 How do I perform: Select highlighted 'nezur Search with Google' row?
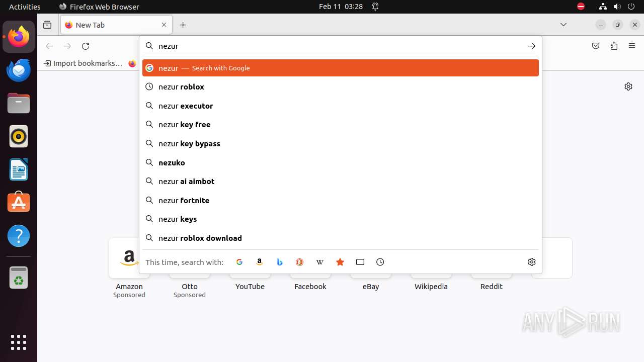pyautogui.click(x=341, y=68)
